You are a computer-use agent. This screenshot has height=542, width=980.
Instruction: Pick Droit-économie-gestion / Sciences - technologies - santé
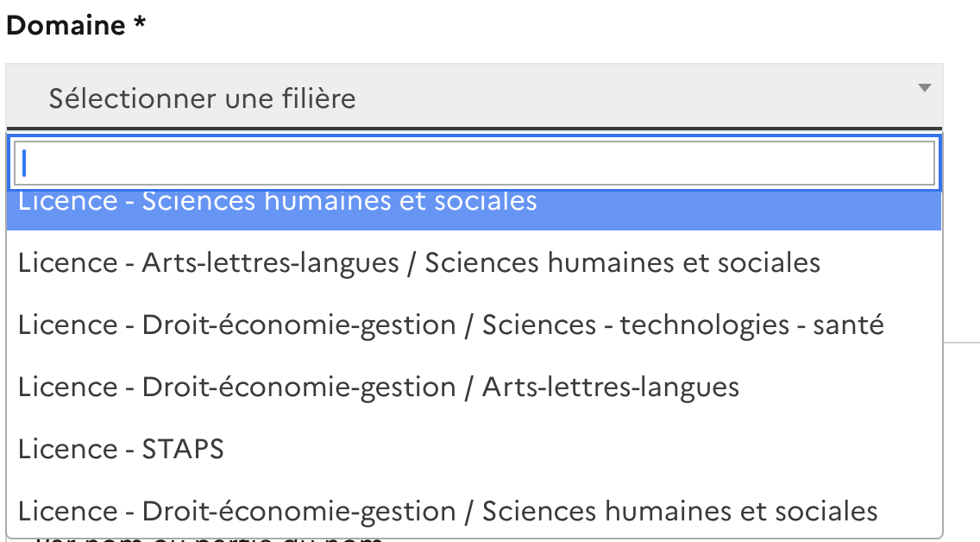[450, 325]
